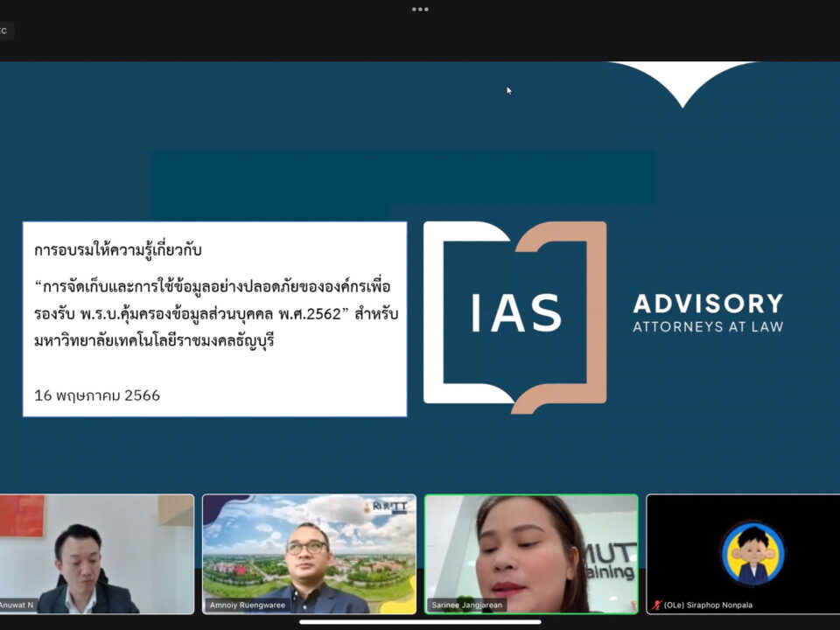
Task: Tap the home indicator bar at bottom
Action: [420, 622]
